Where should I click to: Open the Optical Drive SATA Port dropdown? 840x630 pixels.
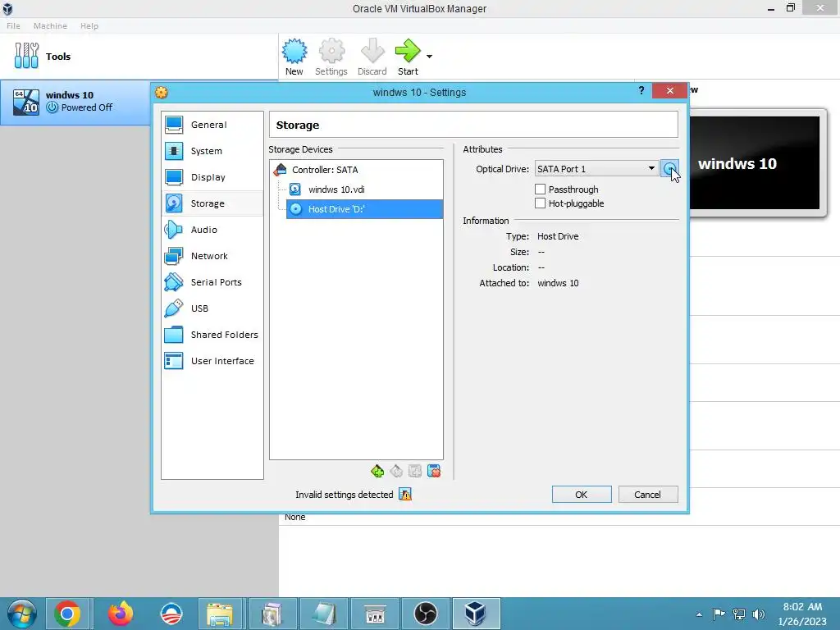[596, 169]
